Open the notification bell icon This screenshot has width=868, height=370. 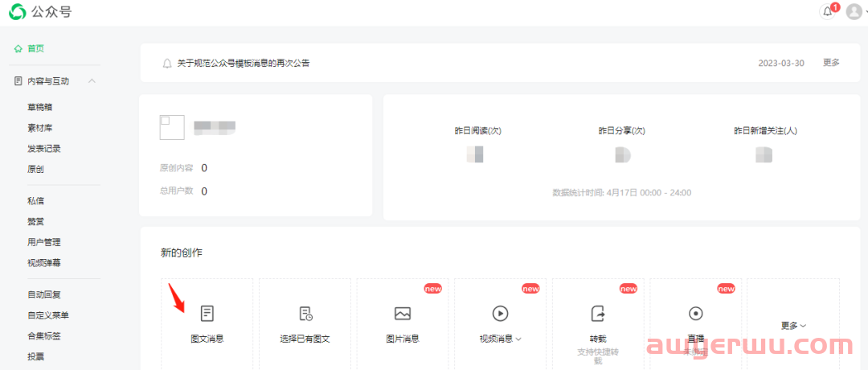828,11
